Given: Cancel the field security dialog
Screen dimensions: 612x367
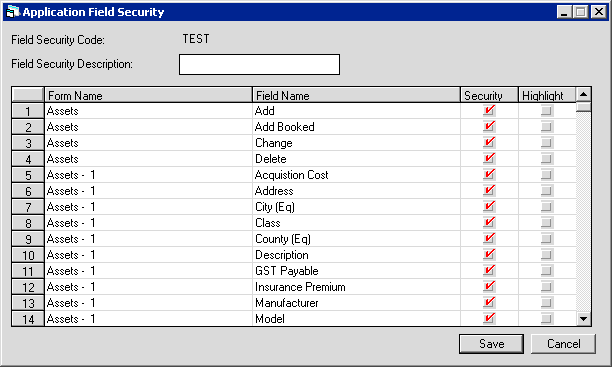Looking at the screenshot, I should coord(563,344).
